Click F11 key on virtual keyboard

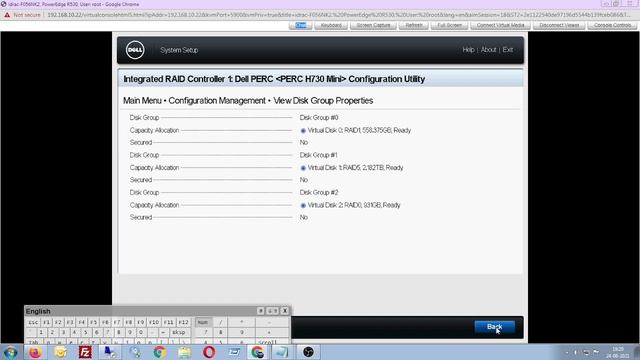(169, 322)
